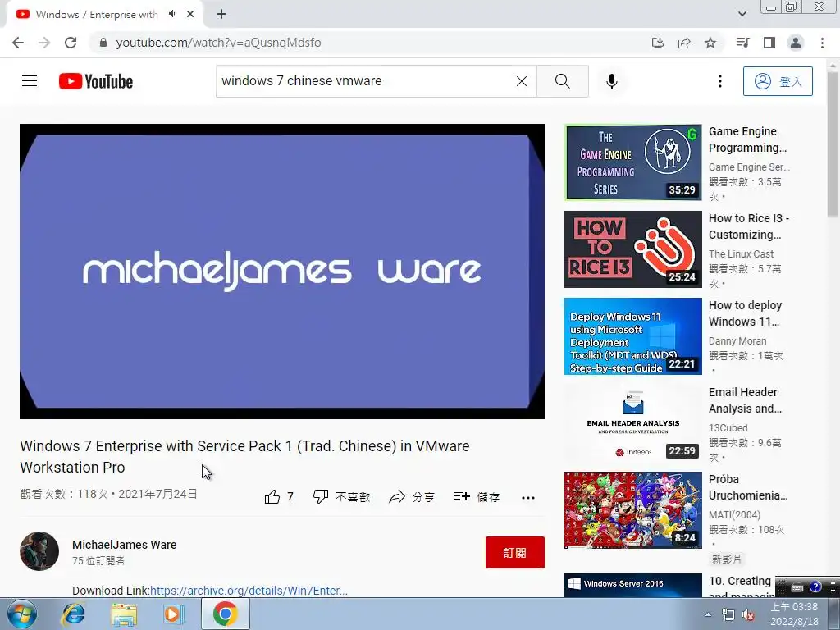Click Danny Moran channel name
This screenshot has height=630, width=840.
tap(737, 340)
